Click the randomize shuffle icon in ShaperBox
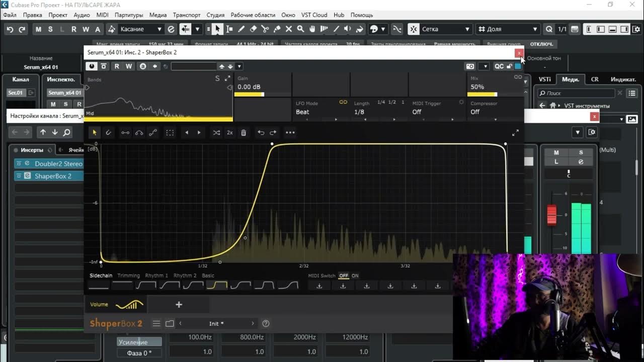Screen dimensions: 644x362 216,133
